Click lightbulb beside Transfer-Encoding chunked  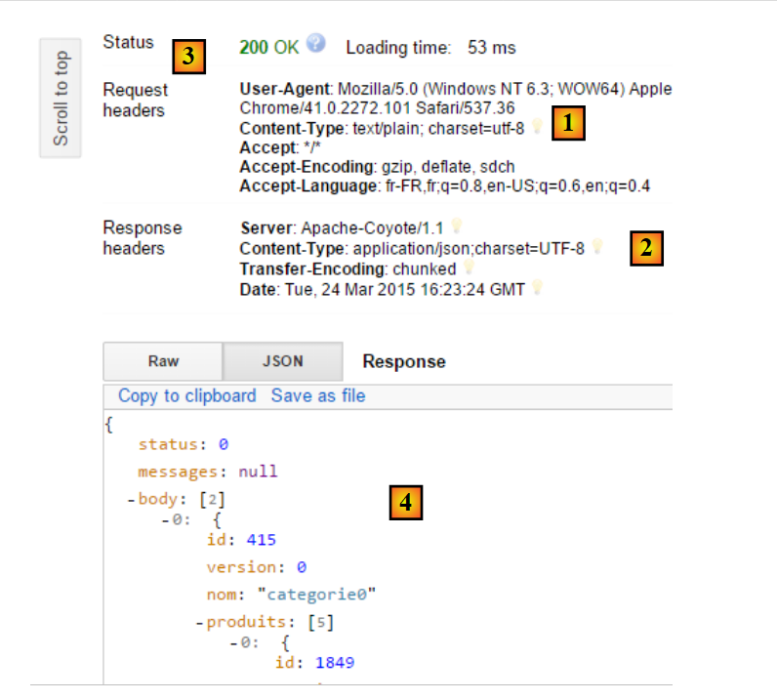click(x=470, y=268)
